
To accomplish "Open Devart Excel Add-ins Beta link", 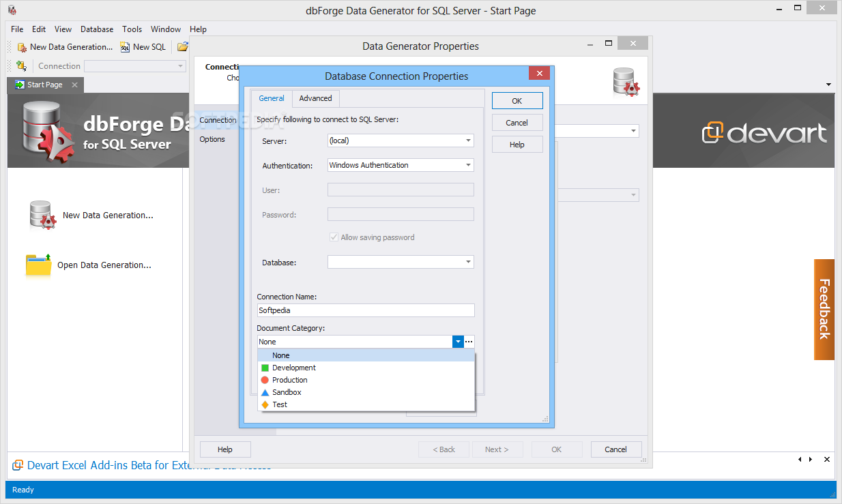I will pos(149,465).
